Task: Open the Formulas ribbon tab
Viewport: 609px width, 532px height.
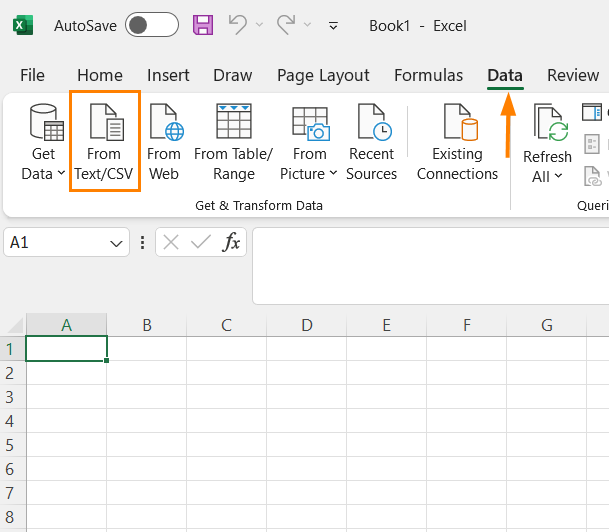Action: (x=428, y=75)
